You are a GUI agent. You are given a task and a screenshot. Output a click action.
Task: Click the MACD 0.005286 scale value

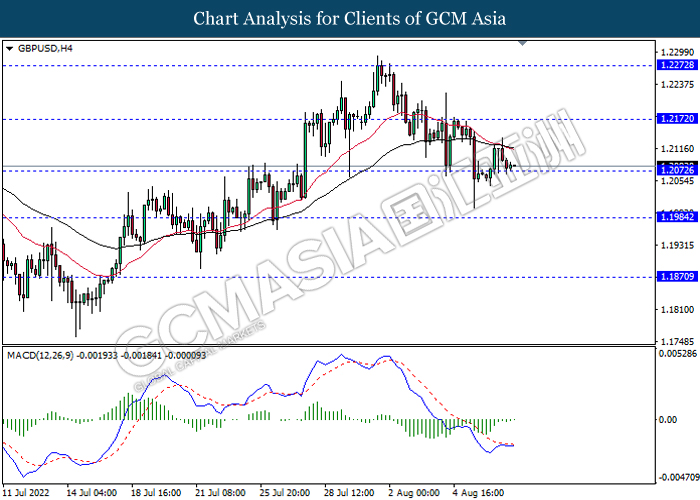(x=678, y=354)
